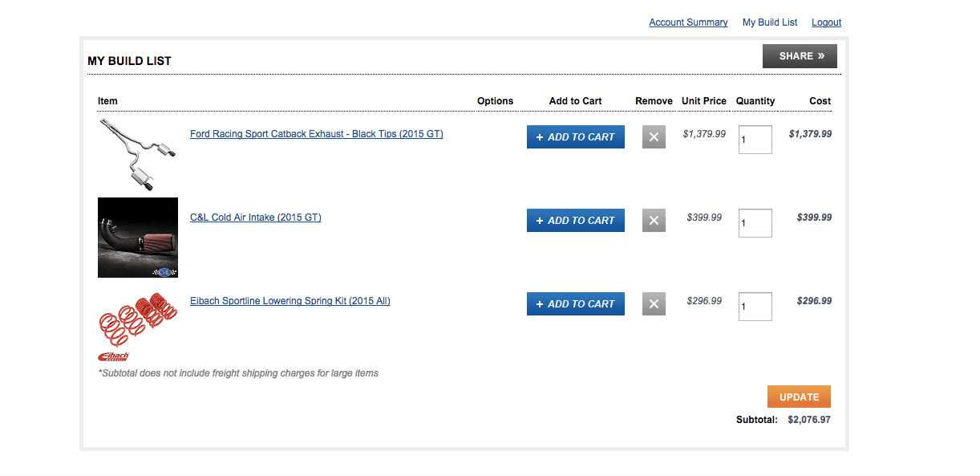The width and height of the screenshot is (980, 476).
Task: Click the subtotal amount $2,076.97
Action: [809, 420]
